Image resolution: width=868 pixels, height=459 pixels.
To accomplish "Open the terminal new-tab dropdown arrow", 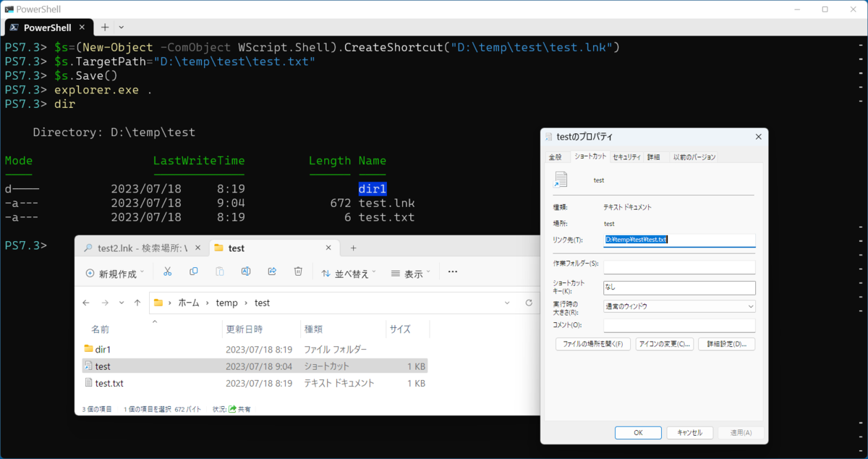I will tap(122, 27).
